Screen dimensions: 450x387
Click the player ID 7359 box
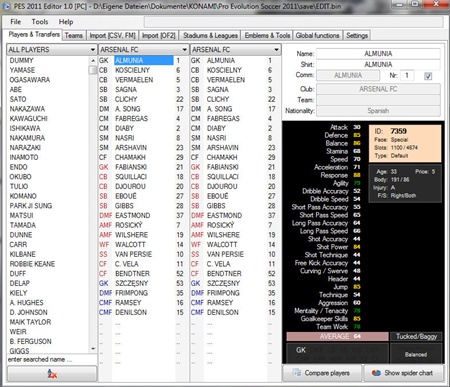(405, 143)
